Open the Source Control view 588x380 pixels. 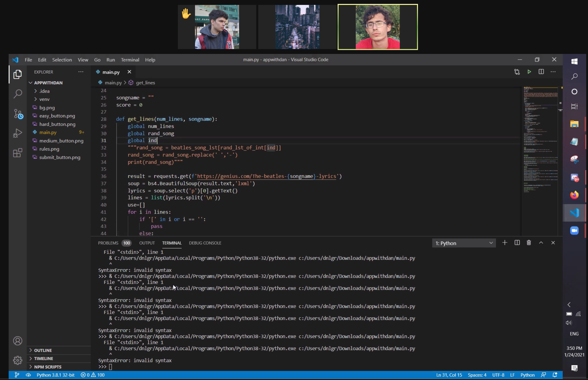click(18, 114)
